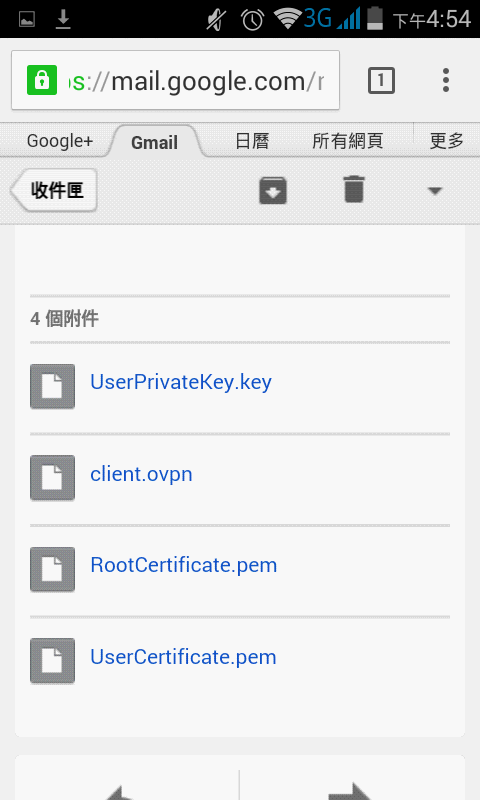Go back to 收件匣 inbox

54,190
